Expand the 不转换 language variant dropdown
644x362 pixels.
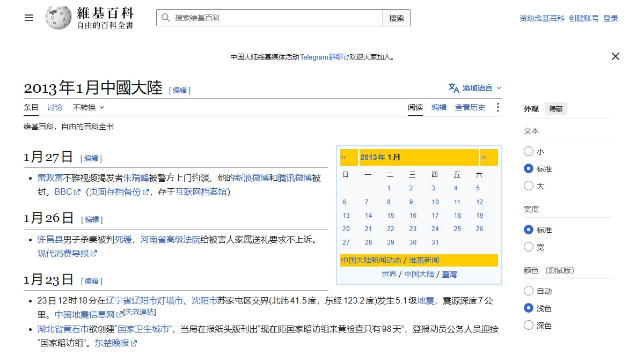click(89, 107)
